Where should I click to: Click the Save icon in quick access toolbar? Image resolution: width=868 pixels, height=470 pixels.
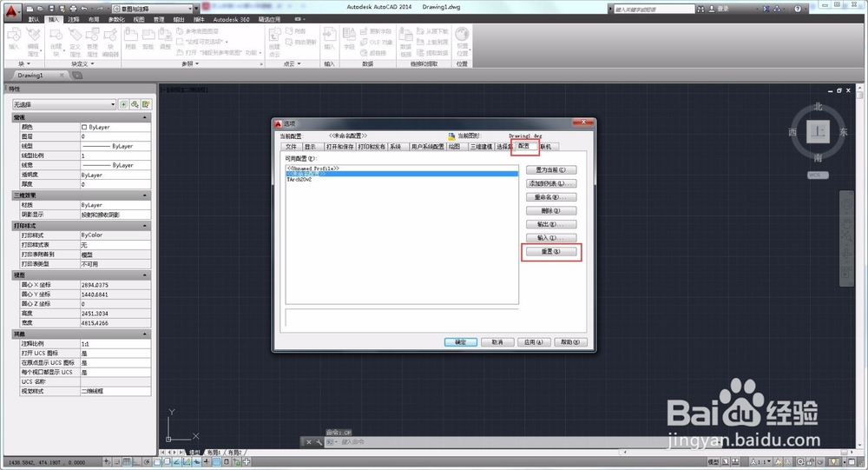click(51, 9)
